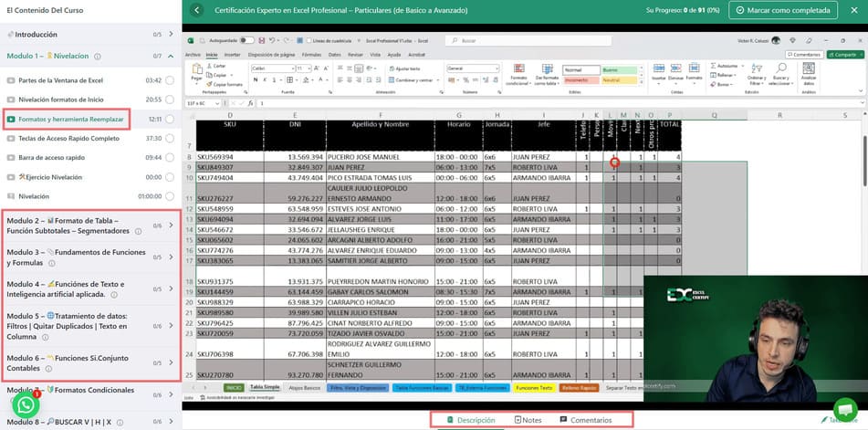Click Buscar y seleccionar magnifier icon

coord(781,68)
